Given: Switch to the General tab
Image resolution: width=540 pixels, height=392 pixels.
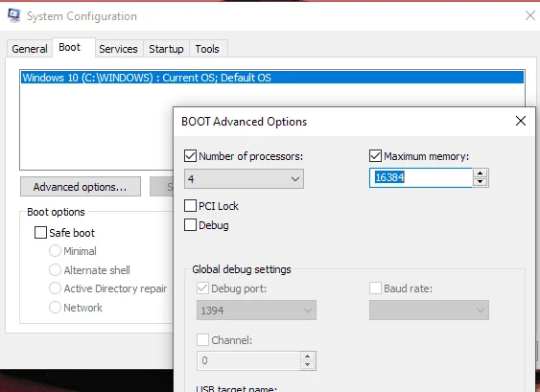Looking at the screenshot, I should pyautogui.click(x=30, y=49).
